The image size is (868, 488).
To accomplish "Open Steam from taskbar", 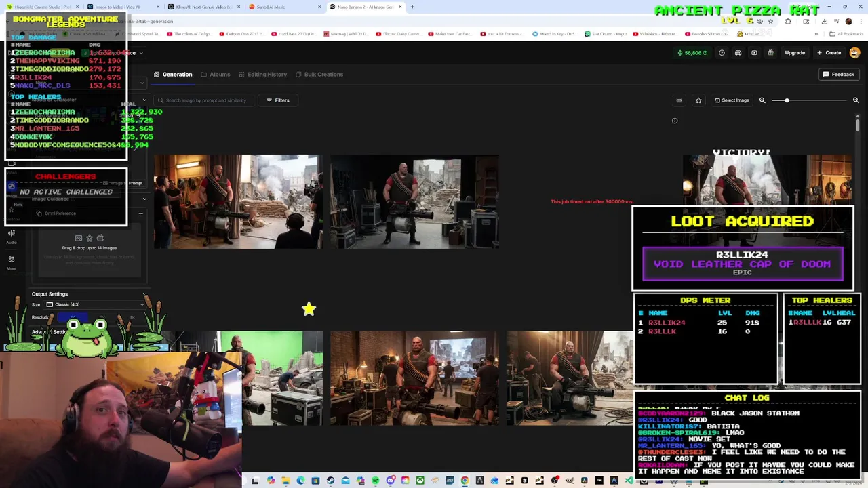I will [x=330, y=481].
